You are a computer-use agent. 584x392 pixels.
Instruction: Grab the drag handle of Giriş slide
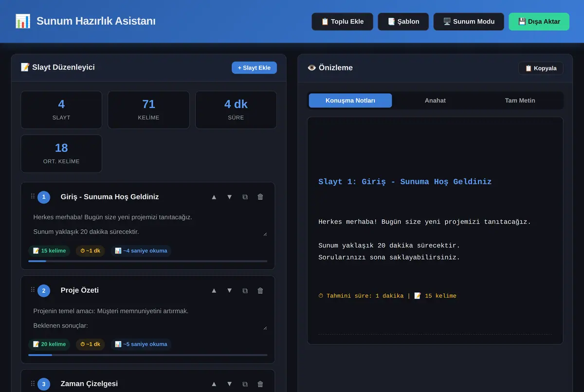pos(33,196)
